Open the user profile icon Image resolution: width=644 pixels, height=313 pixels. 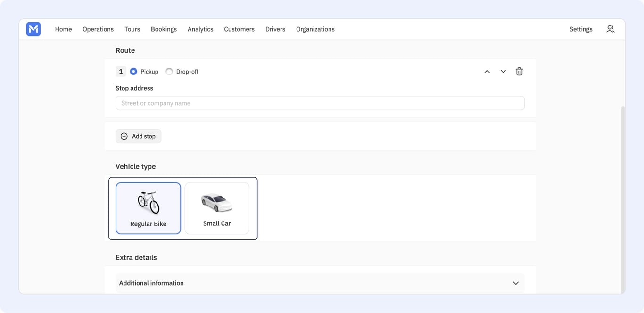point(610,29)
